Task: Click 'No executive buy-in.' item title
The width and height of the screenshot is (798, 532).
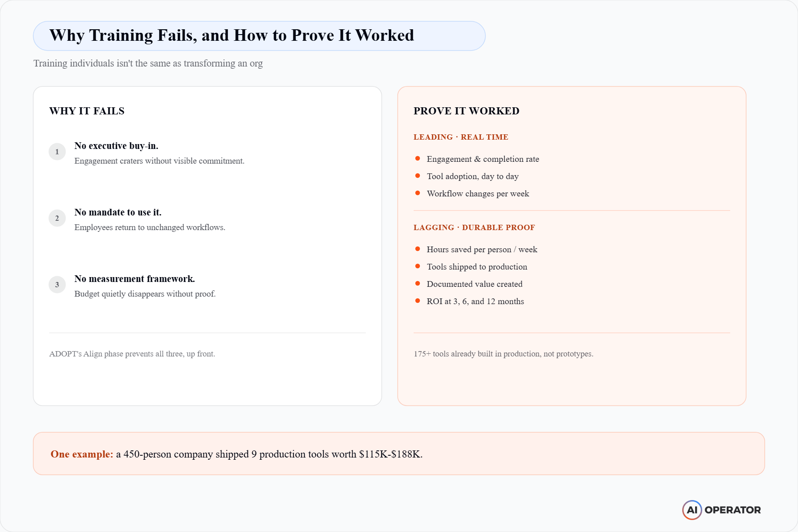Action: click(x=117, y=146)
